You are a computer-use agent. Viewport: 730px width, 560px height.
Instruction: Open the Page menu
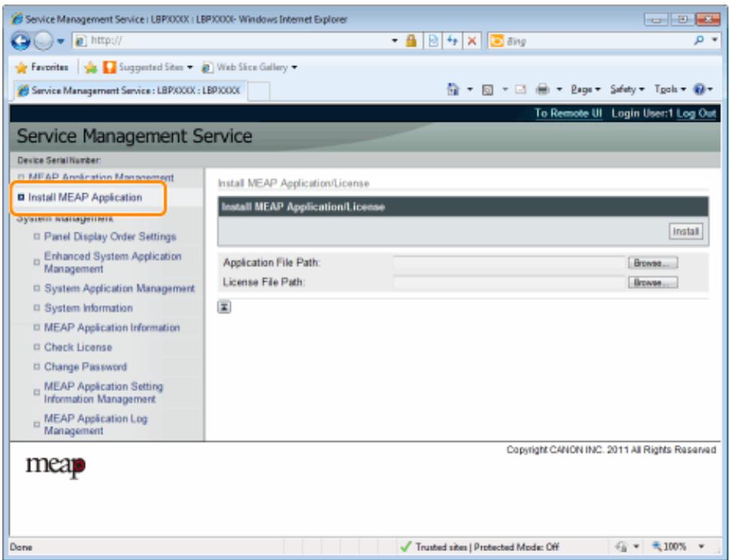[x=586, y=89]
